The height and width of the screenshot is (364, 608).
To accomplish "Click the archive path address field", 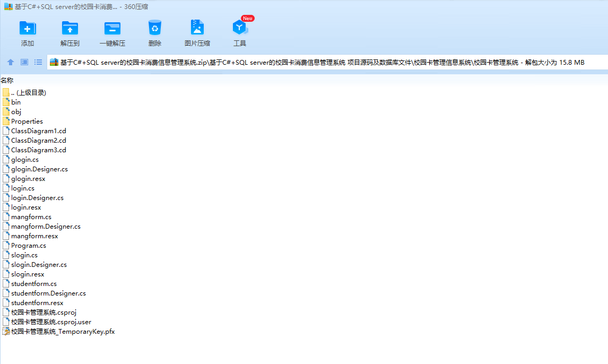I will [327, 63].
